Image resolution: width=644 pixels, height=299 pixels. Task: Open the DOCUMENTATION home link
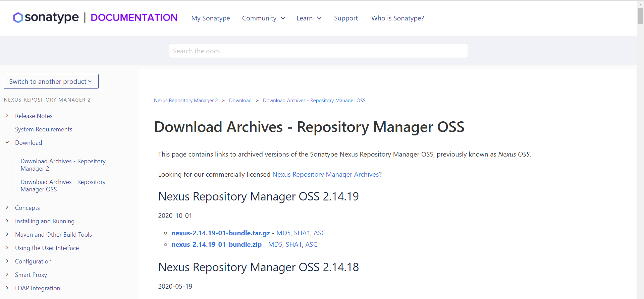134,17
